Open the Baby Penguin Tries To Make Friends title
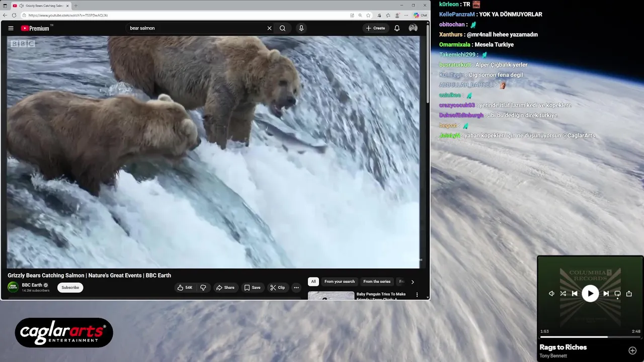The image size is (644, 362). (x=381, y=296)
